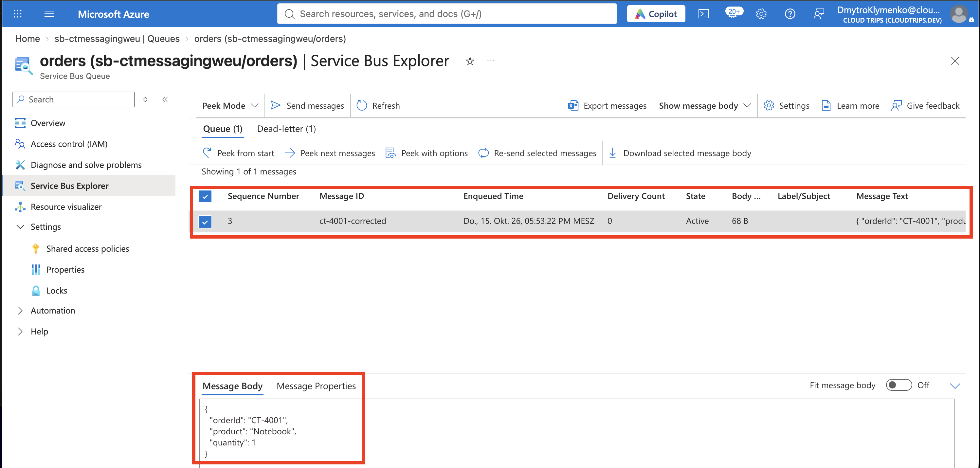This screenshot has height=468, width=980.
Task: Click Re-send selected messages
Action: (x=537, y=153)
